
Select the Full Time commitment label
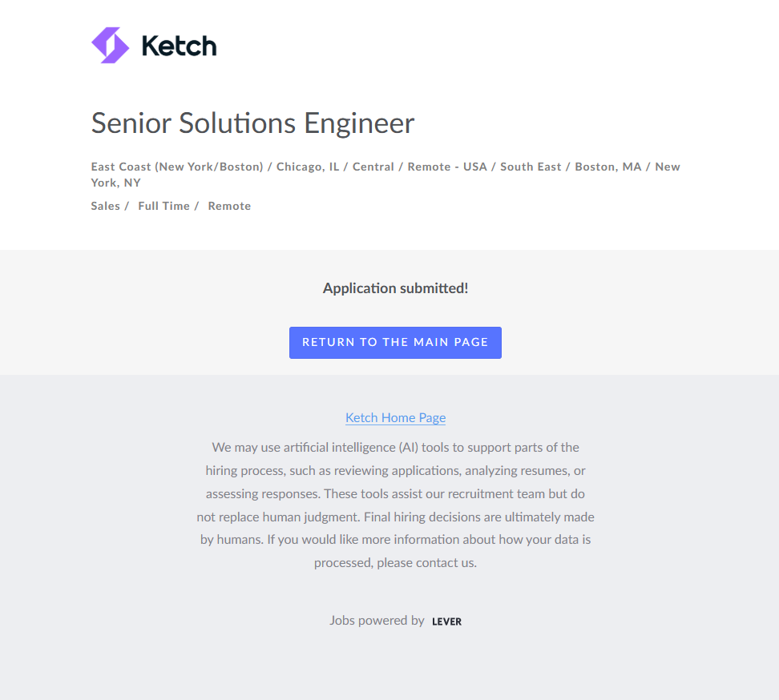tap(163, 206)
